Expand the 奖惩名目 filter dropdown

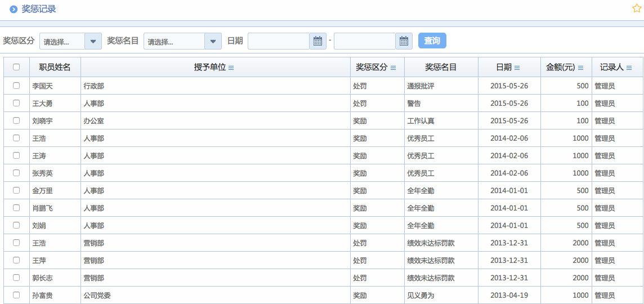pos(213,41)
